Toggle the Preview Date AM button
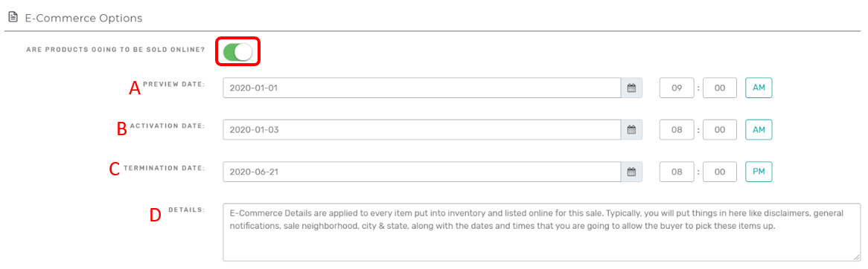Image resolution: width=868 pixels, height=269 pixels. pos(759,88)
